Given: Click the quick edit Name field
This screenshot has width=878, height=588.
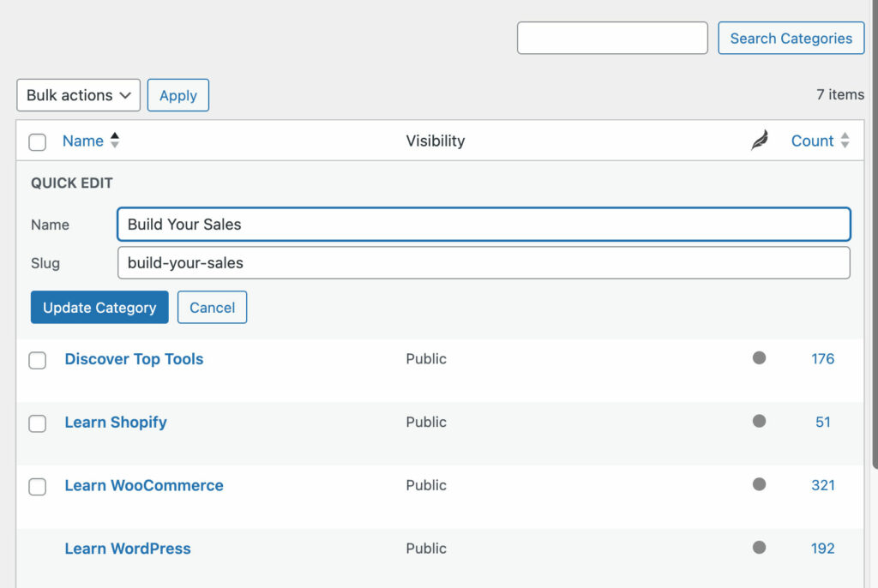Looking at the screenshot, I should pos(484,224).
